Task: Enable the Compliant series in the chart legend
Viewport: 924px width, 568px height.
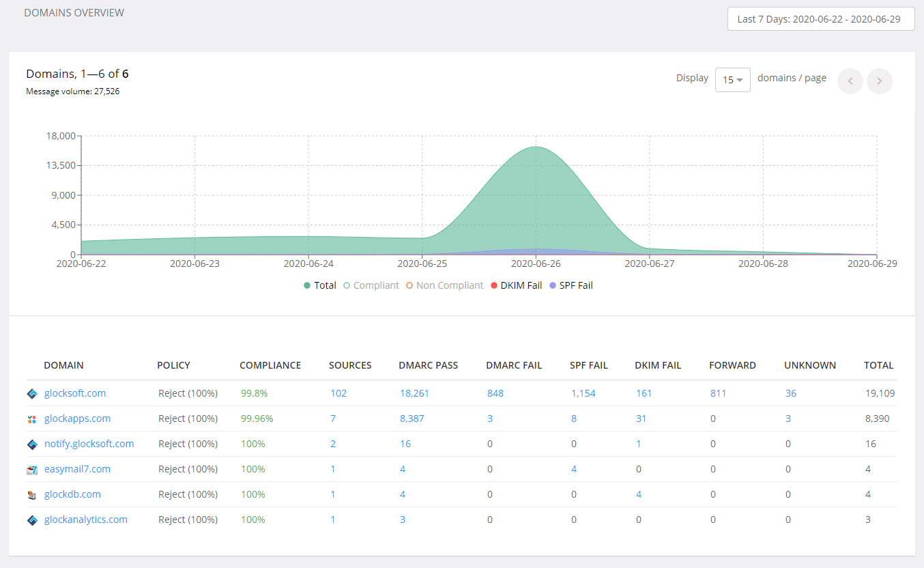Action: pos(371,285)
